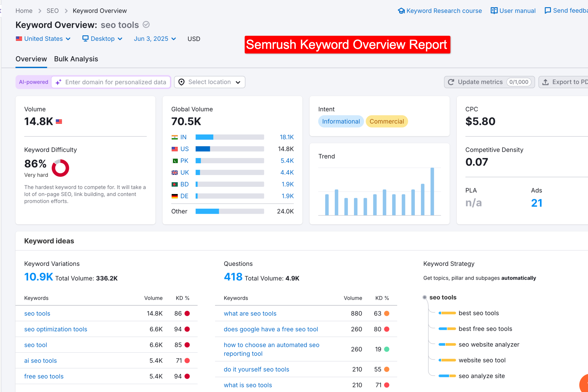Click the AI sparkle icon in domain field
This screenshot has height=392, width=588.
tap(58, 82)
